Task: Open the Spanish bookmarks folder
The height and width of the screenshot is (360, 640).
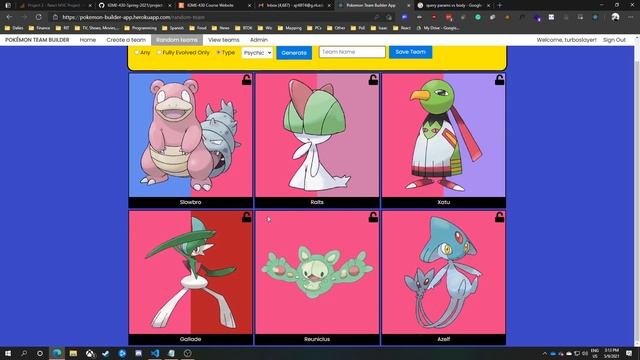Action: click(x=173, y=28)
